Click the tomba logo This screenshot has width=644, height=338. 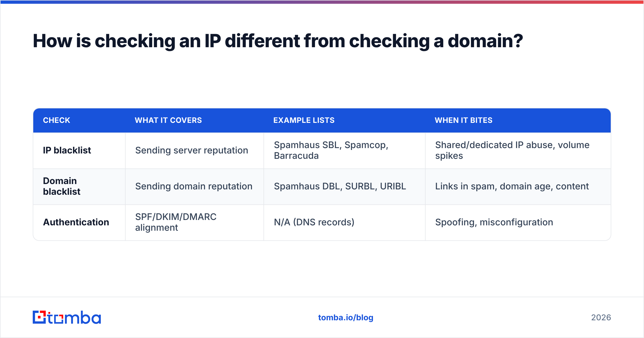click(67, 317)
